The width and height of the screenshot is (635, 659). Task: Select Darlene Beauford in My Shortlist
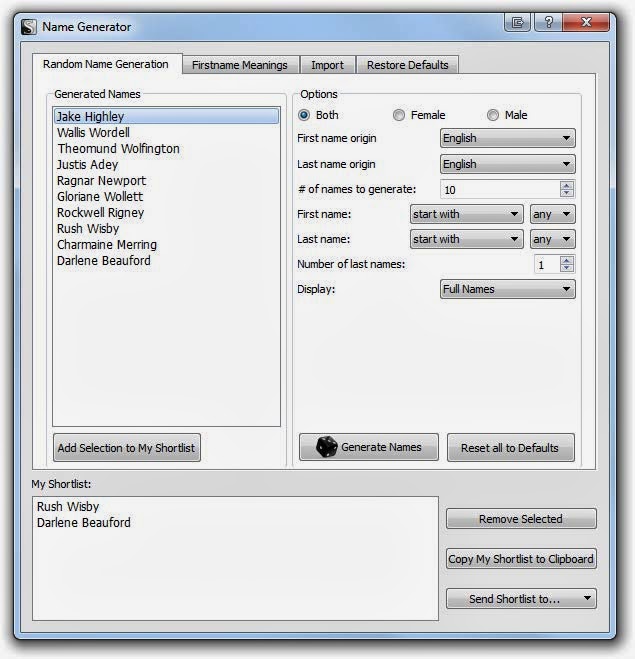pyautogui.click(x=235, y=523)
